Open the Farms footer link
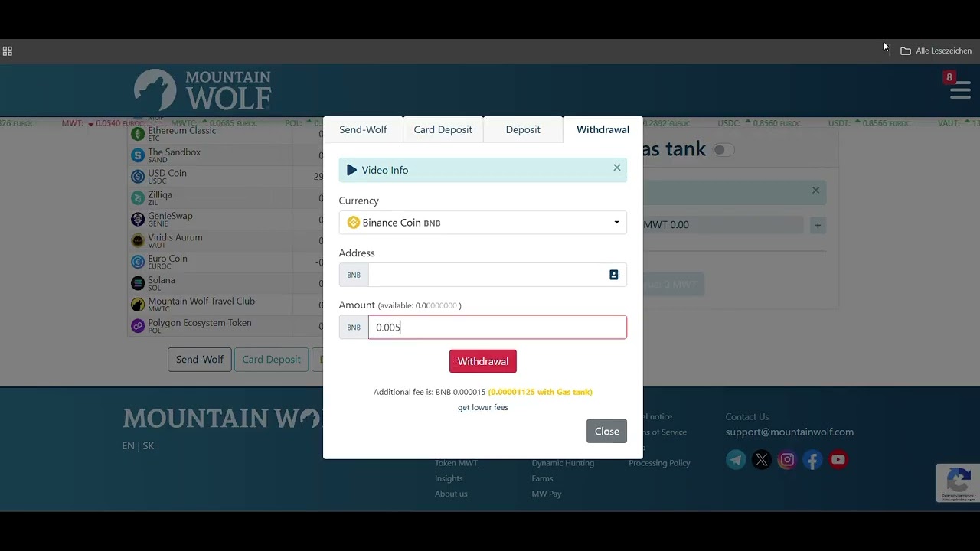This screenshot has height=551, width=980. [x=542, y=478]
